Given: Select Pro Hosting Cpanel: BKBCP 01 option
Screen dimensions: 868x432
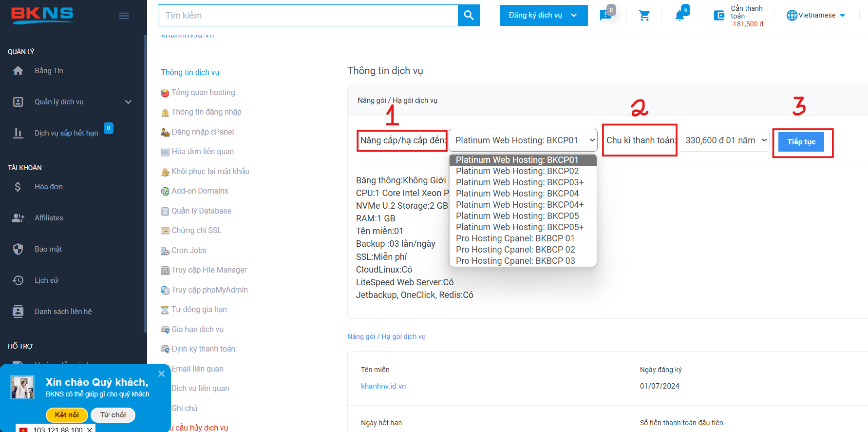Looking at the screenshot, I should (523, 238).
